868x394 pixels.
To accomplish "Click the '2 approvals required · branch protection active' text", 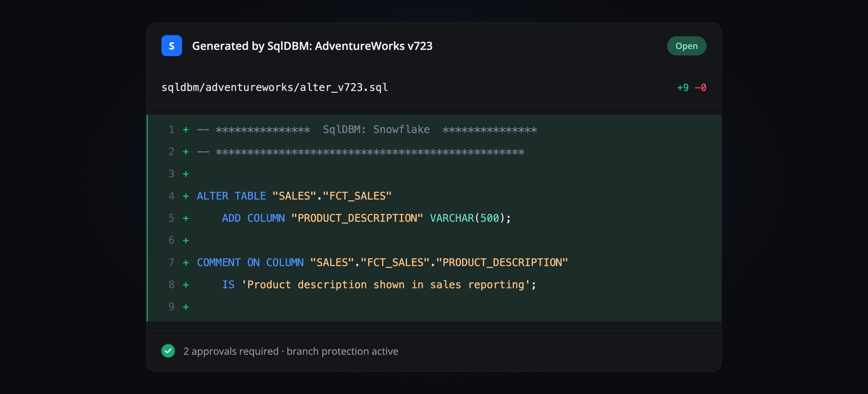I will pos(291,351).
